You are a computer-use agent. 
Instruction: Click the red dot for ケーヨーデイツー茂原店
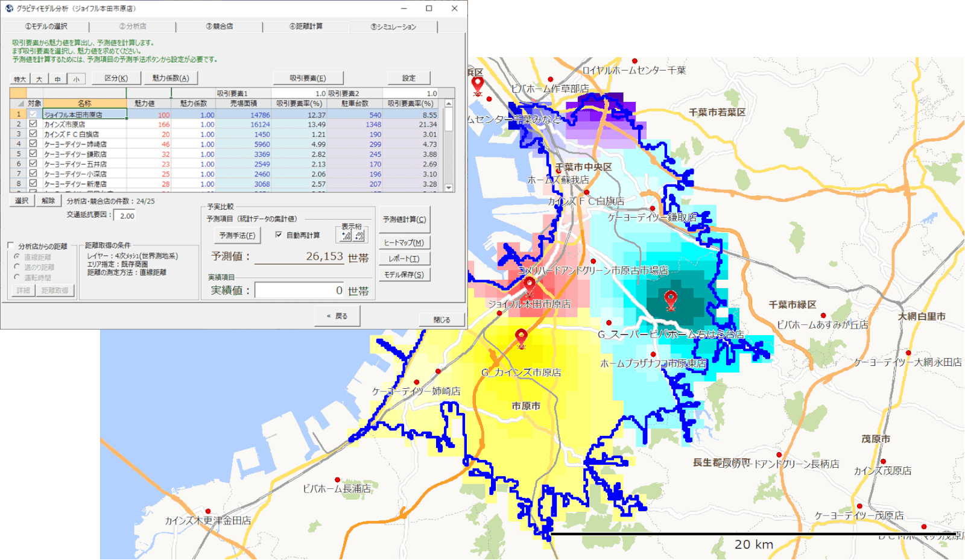pyautogui.click(x=859, y=506)
